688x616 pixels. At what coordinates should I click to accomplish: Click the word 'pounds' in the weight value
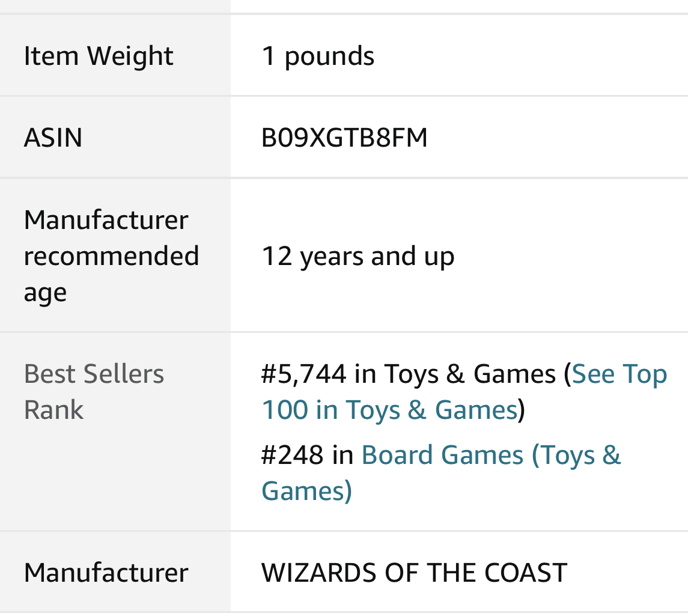(329, 56)
